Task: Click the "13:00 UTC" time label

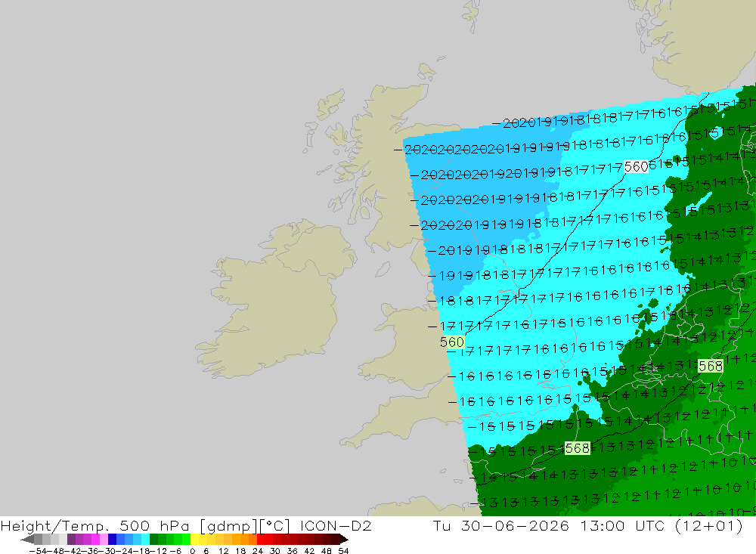Action: (x=622, y=525)
